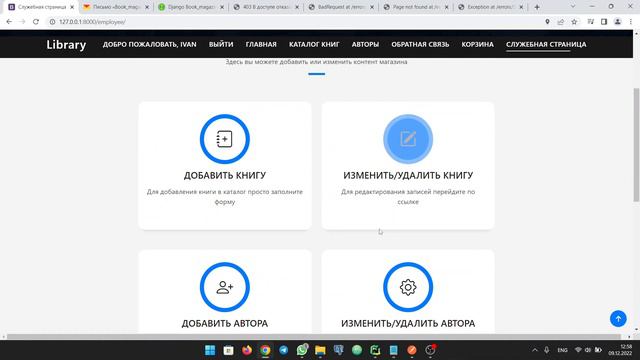Image resolution: width=640 pixels, height=360 pixels.
Task: Click the microphone icon in system tray
Action: pos(547,350)
